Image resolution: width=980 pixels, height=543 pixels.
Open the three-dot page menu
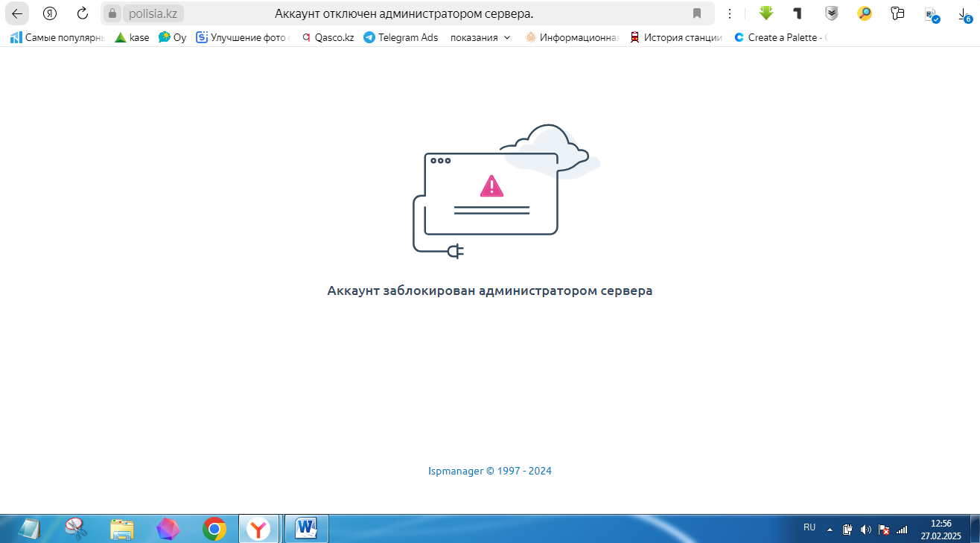click(730, 13)
